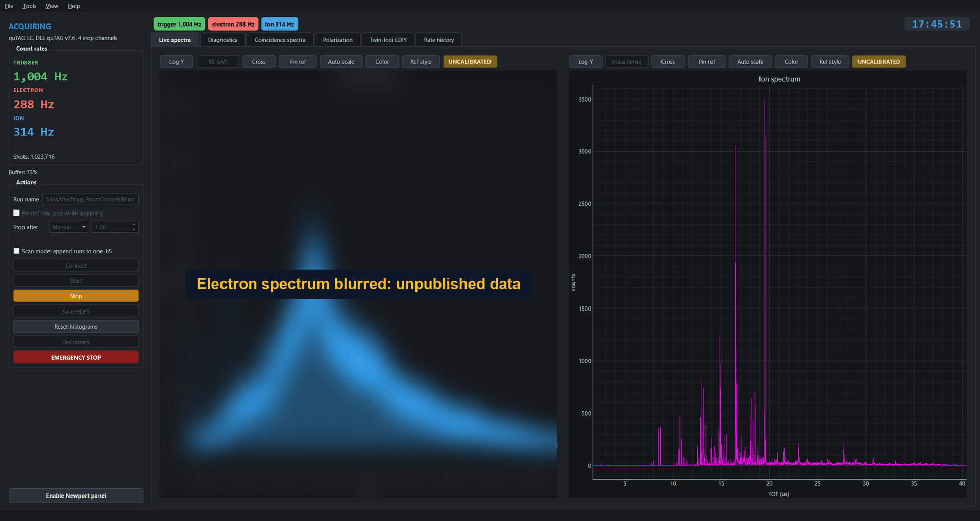Open the View menu
The width and height of the screenshot is (980, 521).
[52, 6]
